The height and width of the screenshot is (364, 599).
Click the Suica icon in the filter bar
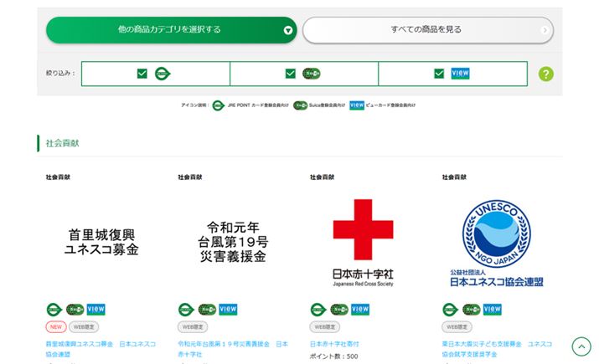pyautogui.click(x=312, y=74)
